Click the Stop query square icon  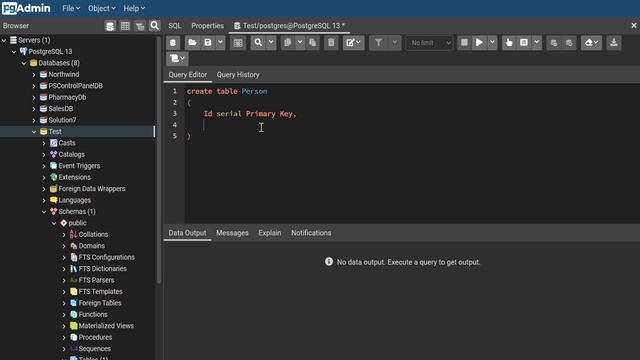click(464, 42)
